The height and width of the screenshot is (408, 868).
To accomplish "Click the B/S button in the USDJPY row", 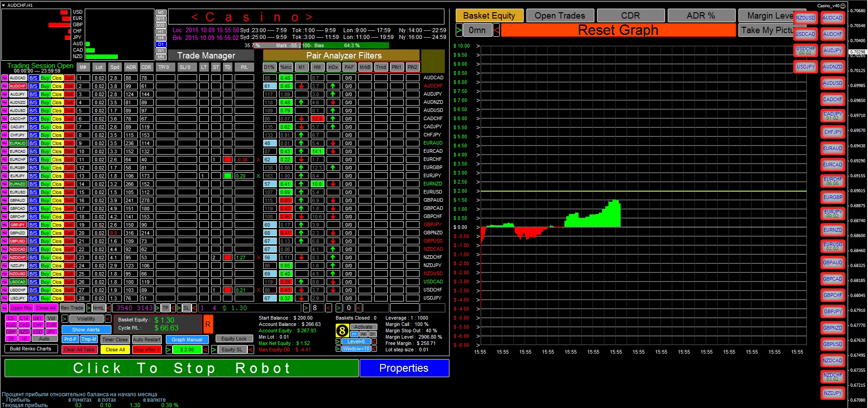I will [x=34, y=298].
